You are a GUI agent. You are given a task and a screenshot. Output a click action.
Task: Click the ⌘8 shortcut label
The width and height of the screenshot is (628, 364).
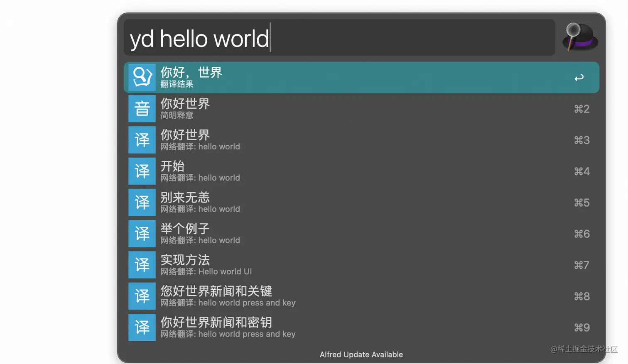point(581,296)
